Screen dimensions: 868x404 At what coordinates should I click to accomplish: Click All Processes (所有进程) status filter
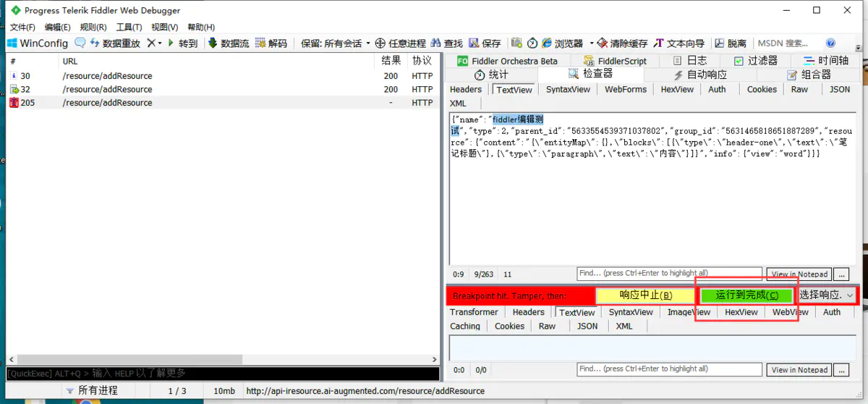tap(90, 391)
